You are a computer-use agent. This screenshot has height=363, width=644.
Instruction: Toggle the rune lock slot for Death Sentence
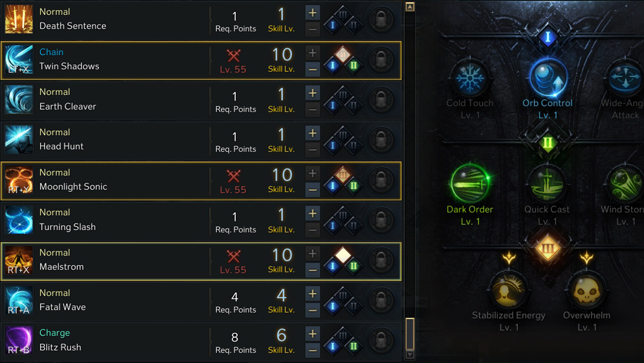[x=381, y=19]
